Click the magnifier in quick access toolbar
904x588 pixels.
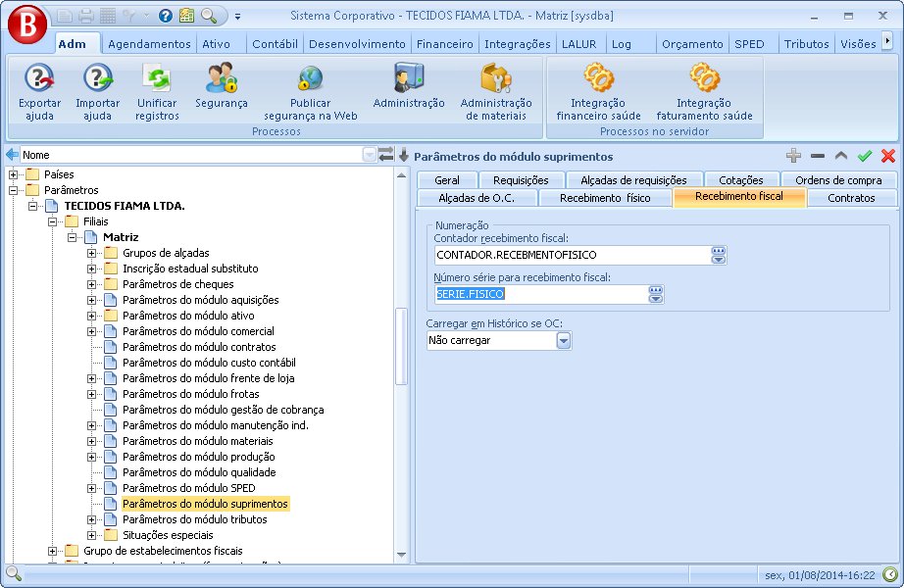pos(208,16)
